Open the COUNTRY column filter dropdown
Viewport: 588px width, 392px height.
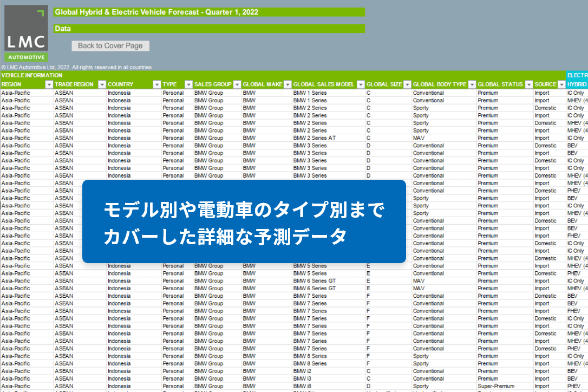(157, 84)
